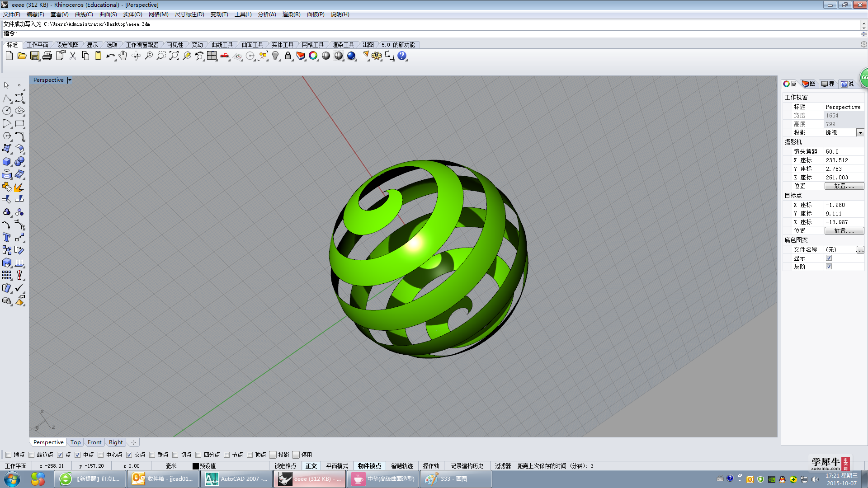Open the 曲面(S) menu
The image size is (868, 488).
[x=108, y=14]
